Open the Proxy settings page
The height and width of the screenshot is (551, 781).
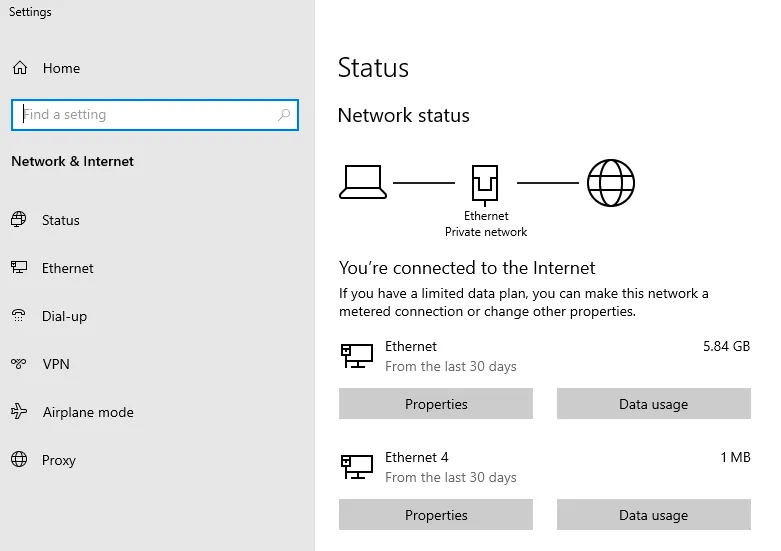59,460
